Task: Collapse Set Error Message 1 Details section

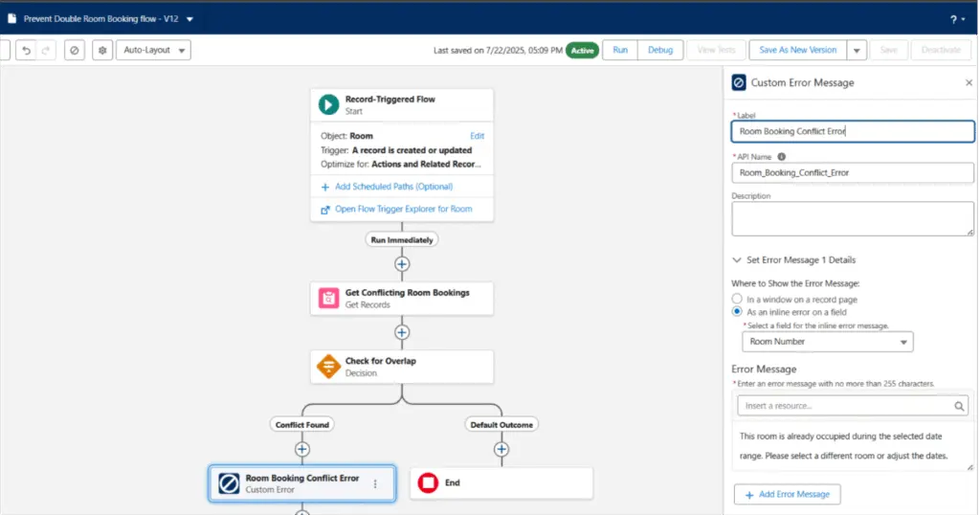Action: pyautogui.click(x=737, y=260)
